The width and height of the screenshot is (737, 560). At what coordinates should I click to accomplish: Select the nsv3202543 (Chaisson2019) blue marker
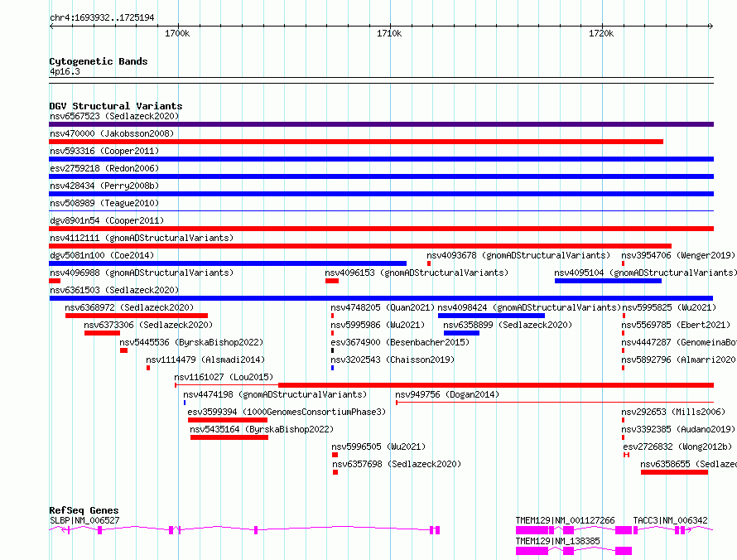coord(332,368)
